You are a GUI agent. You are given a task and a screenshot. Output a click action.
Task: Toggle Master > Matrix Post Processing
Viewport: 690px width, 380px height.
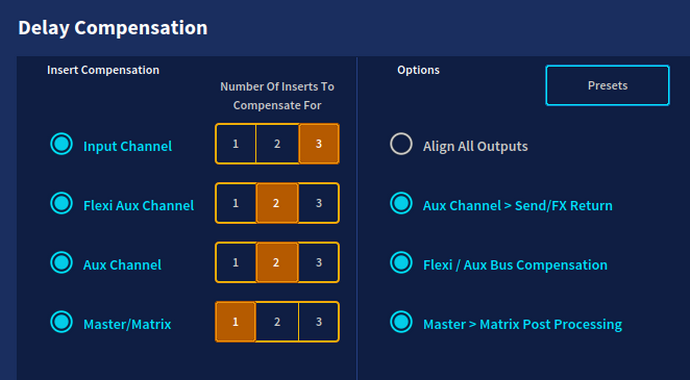click(x=401, y=322)
